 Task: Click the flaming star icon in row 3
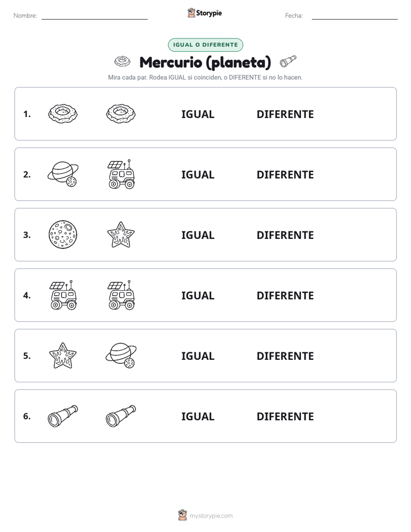(121, 234)
